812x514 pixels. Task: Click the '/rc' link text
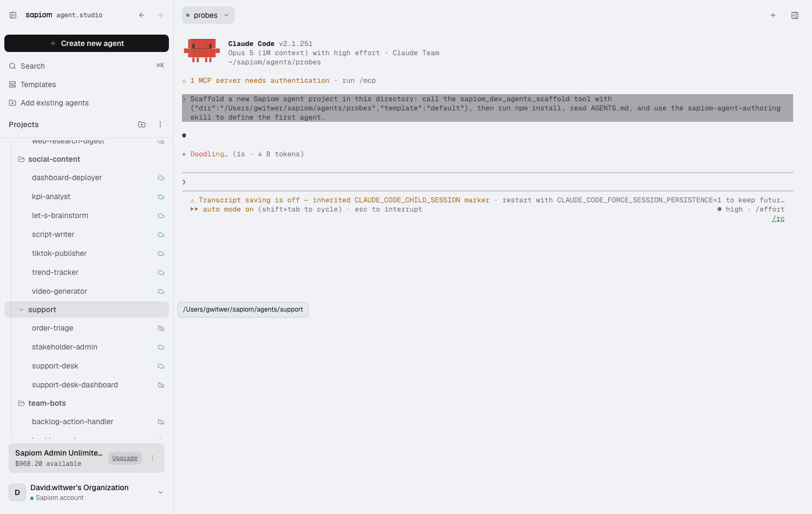coord(778,219)
